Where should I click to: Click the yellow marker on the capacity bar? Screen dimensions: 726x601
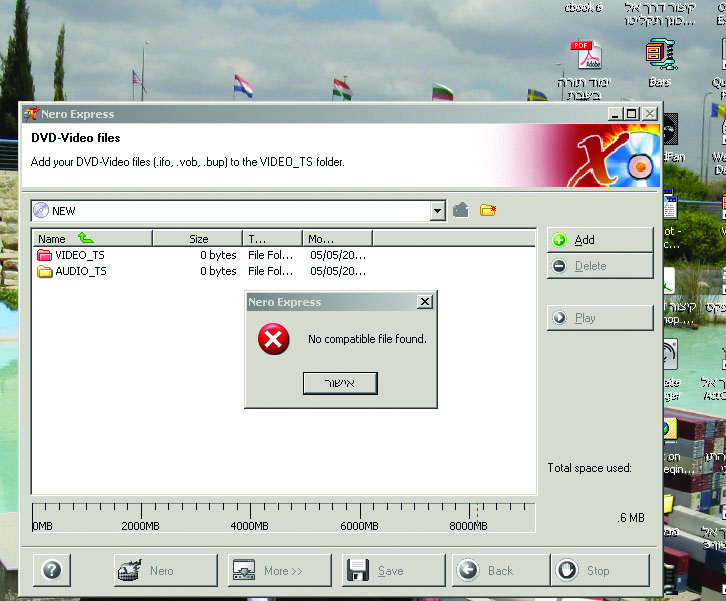pos(277,516)
